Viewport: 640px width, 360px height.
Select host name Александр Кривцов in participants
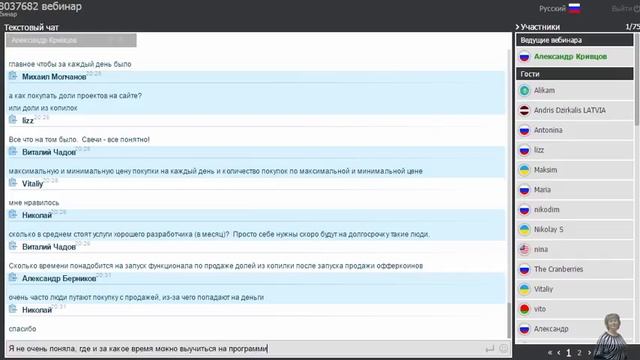coord(570,57)
